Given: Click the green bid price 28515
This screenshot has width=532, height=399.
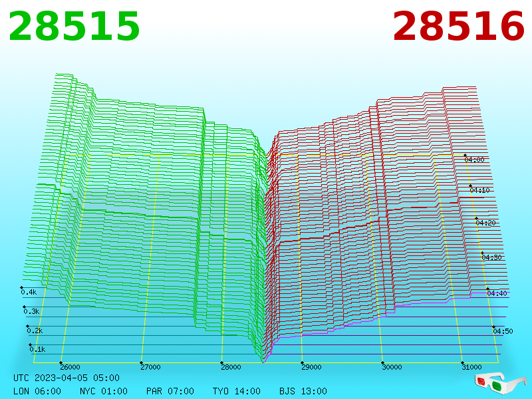Looking at the screenshot, I should 74,27.
